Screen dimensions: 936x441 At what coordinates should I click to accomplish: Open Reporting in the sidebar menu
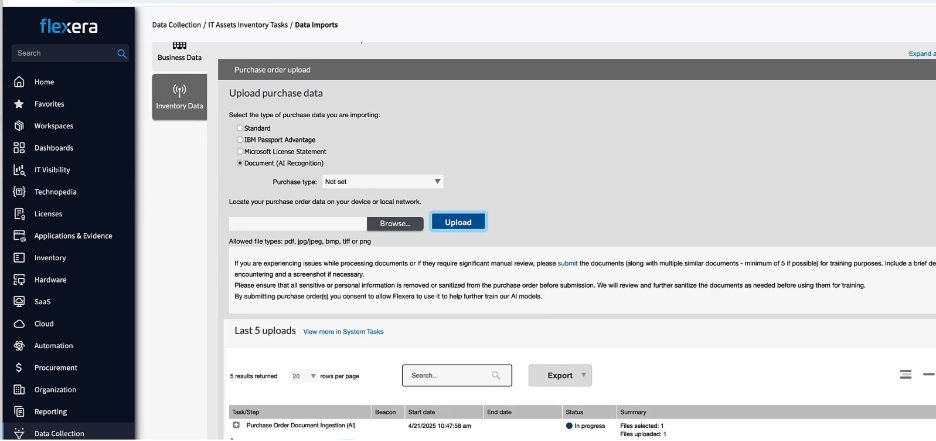coord(51,412)
